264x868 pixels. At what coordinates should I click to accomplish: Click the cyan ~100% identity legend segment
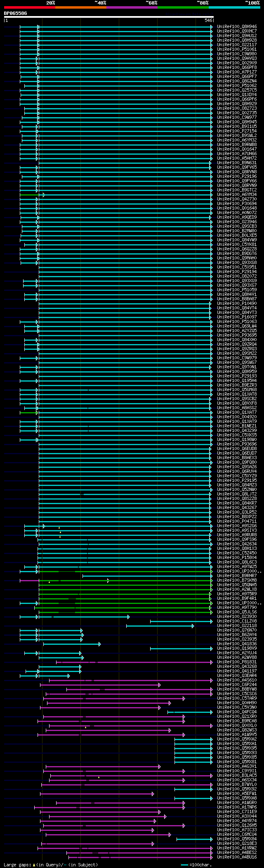[x=234, y=7]
